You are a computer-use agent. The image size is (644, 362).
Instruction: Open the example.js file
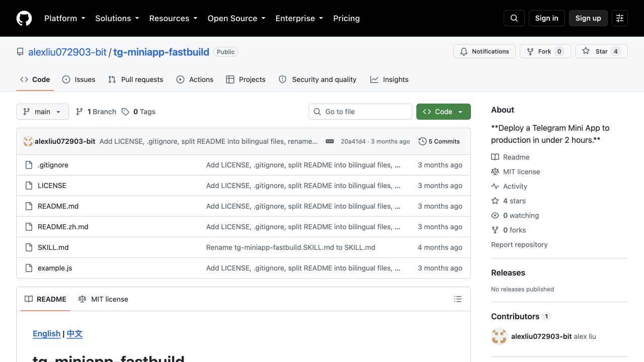[55, 268]
